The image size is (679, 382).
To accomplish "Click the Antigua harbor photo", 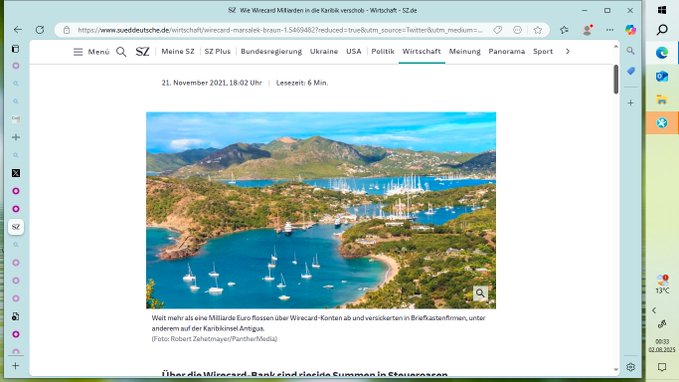I will [x=321, y=210].
